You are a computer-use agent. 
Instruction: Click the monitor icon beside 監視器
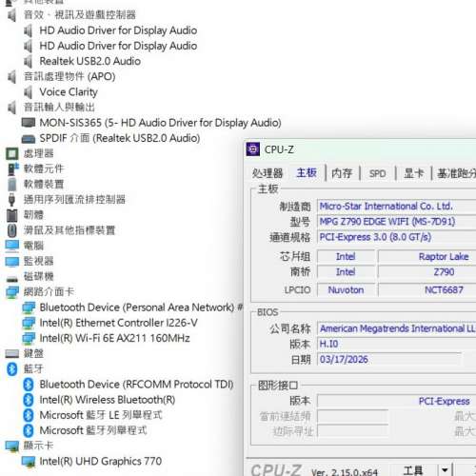pos(12,261)
